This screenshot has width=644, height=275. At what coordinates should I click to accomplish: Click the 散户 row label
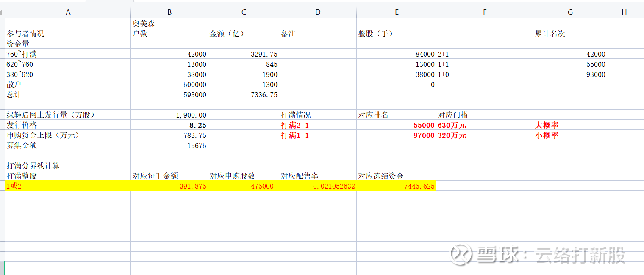[68, 84]
